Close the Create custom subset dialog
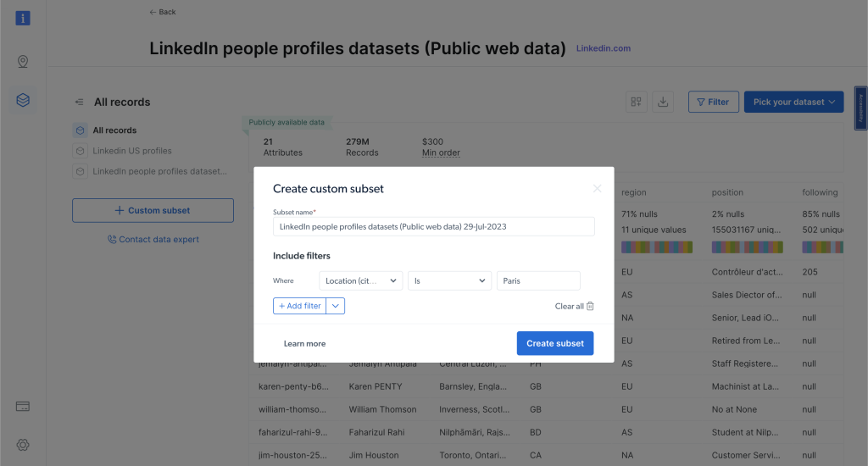 point(597,189)
